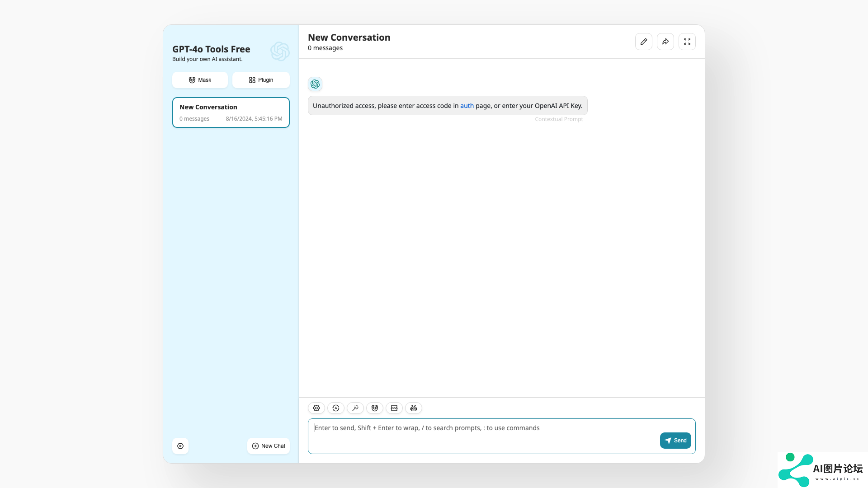Click the mask face icon above input

pos(375,408)
